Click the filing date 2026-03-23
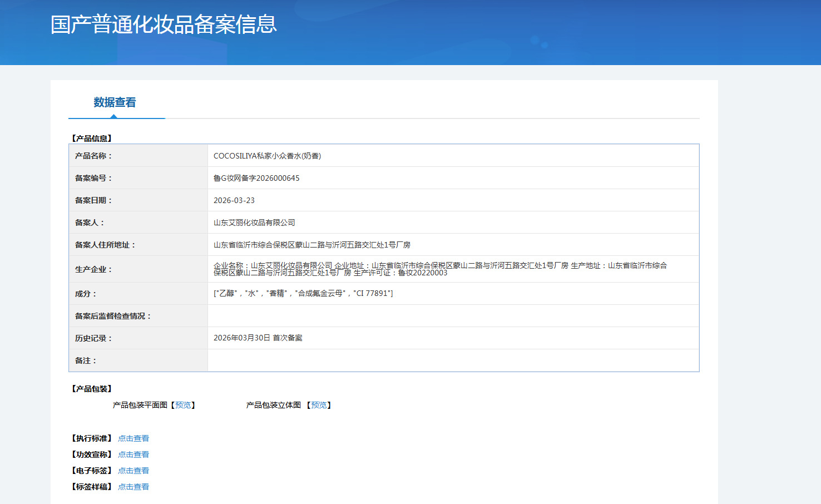Viewport: 821px width, 504px height. pyautogui.click(x=234, y=200)
